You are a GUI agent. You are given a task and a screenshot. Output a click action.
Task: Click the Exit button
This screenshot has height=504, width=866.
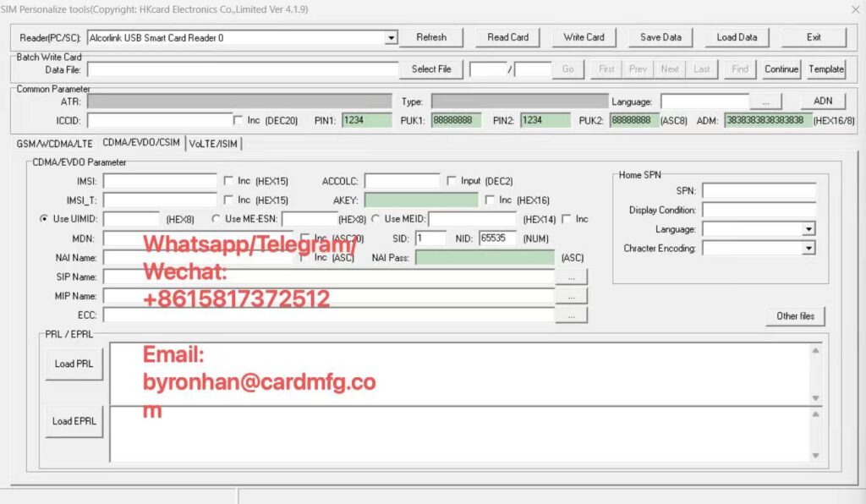[814, 37]
